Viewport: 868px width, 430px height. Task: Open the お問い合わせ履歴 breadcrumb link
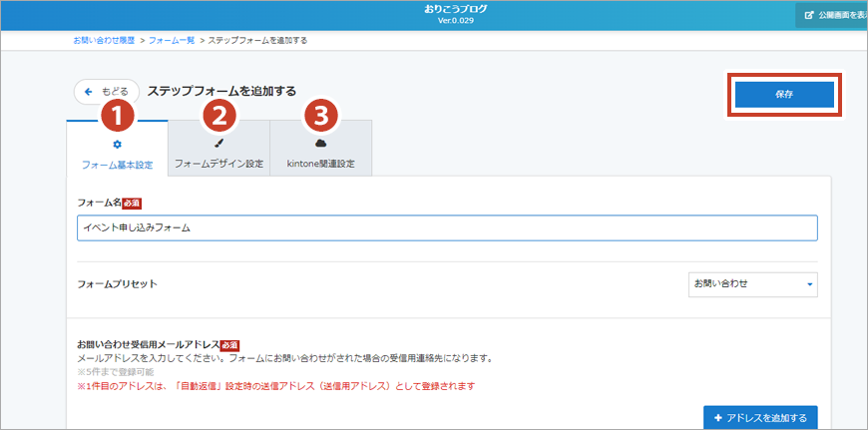coord(106,41)
